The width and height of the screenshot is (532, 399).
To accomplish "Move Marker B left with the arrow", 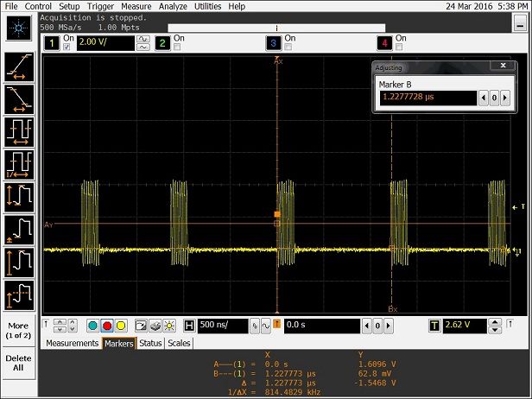I will pyautogui.click(x=484, y=98).
